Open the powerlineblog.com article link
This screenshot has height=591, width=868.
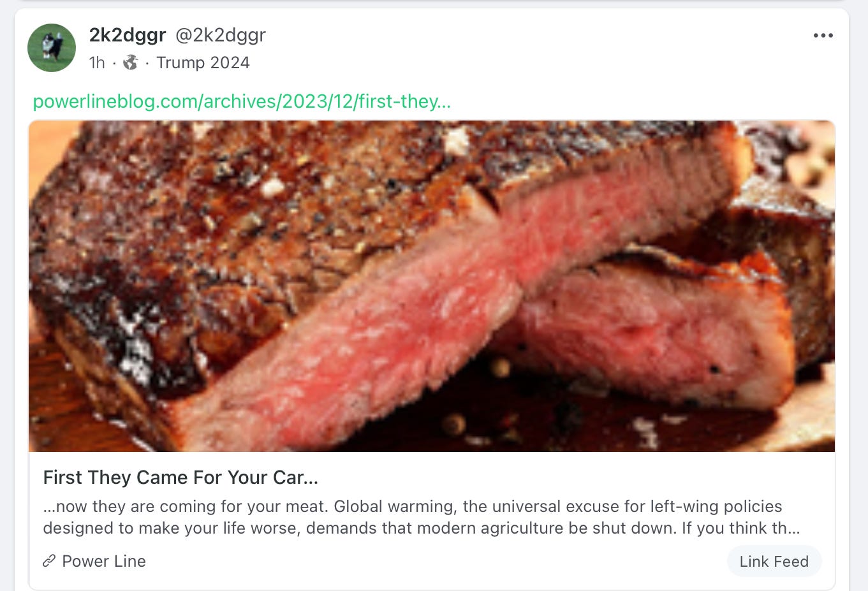pos(242,101)
